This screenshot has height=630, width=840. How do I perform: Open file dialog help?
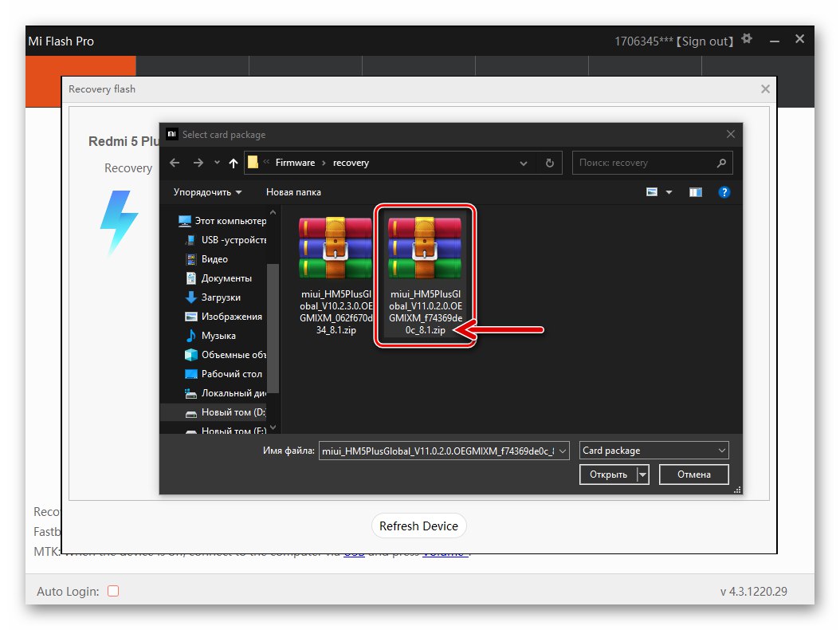[724, 192]
